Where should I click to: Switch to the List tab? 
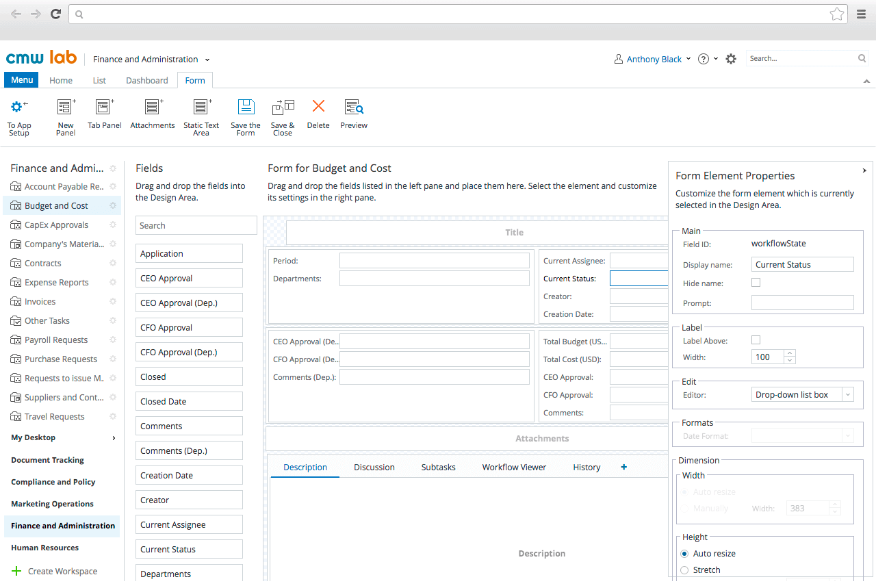[x=99, y=80]
